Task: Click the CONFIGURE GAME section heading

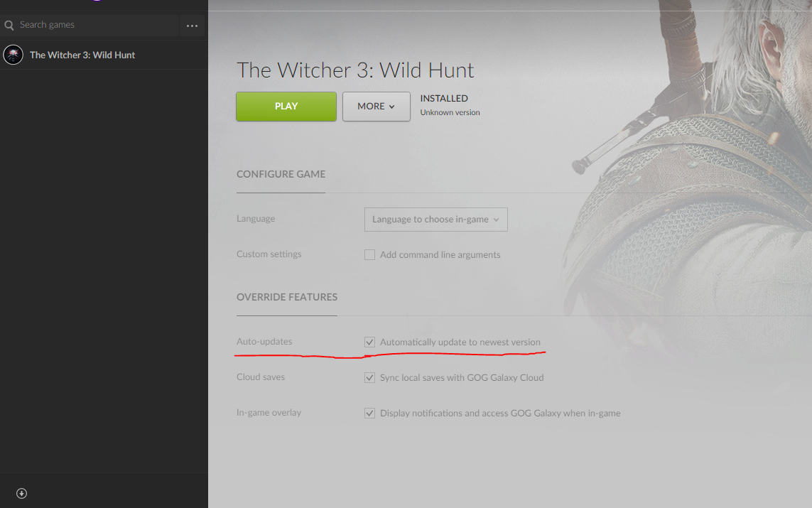Action: tap(281, 175)
